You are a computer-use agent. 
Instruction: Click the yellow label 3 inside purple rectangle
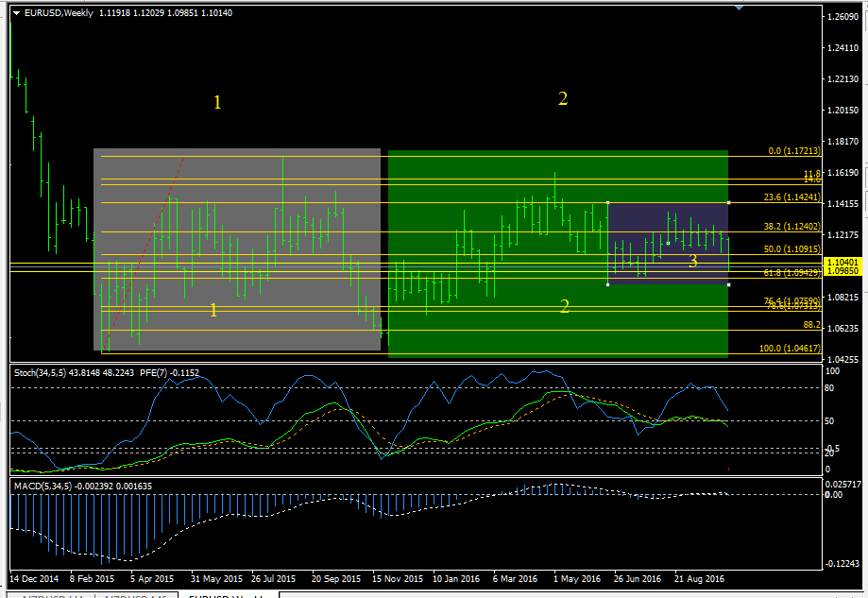(x=692, y=261)
